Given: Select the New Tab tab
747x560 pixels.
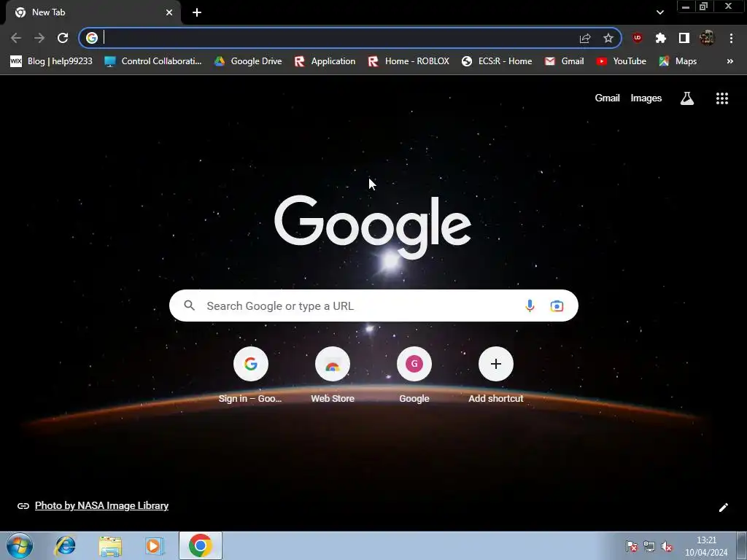Looking at the screenshot, I should tap(93, 12).
